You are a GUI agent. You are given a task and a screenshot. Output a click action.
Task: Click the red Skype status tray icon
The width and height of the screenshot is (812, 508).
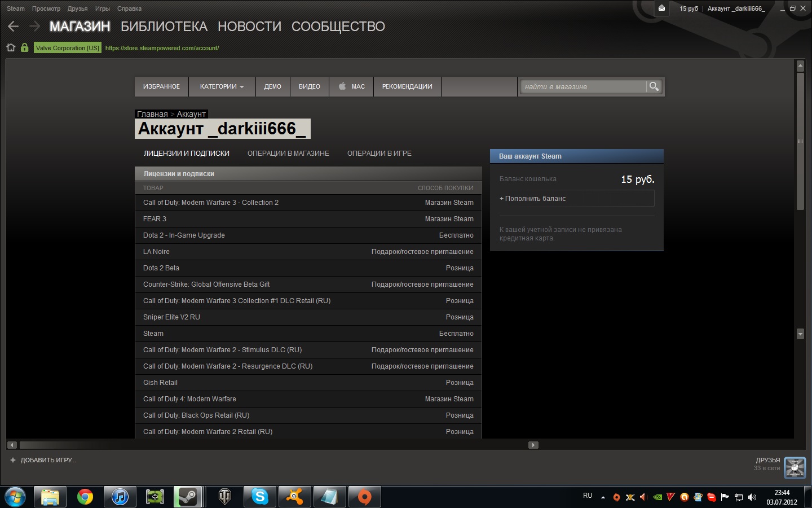point(712,497)
